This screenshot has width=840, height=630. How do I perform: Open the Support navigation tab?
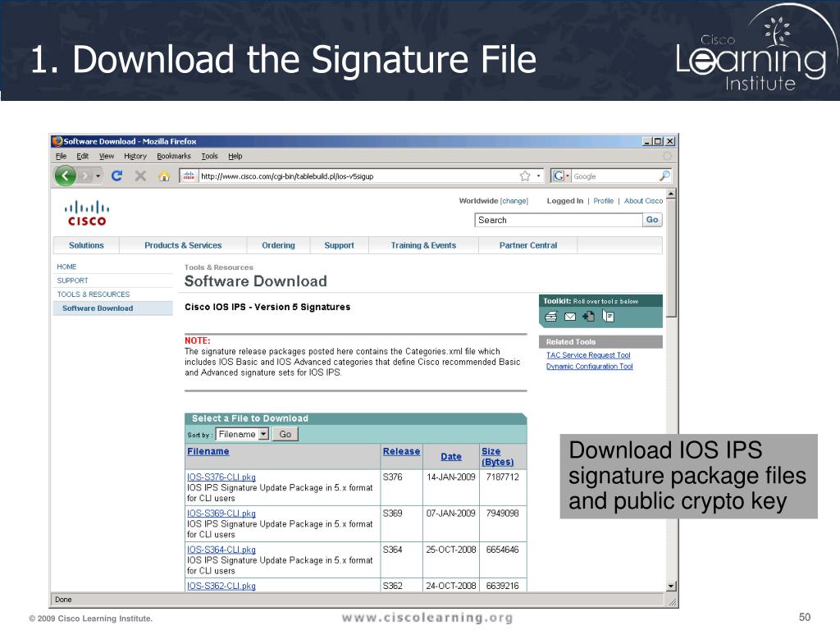[339, 245]
